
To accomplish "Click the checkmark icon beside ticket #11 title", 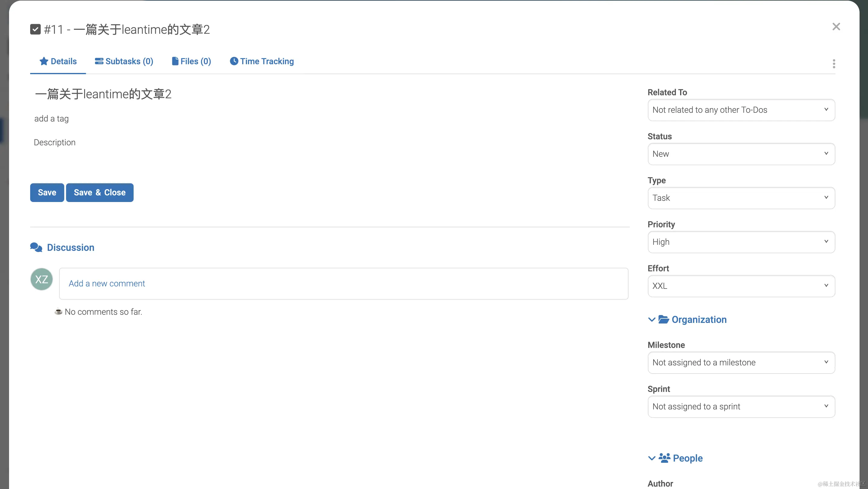I will [x=35, y=29].
